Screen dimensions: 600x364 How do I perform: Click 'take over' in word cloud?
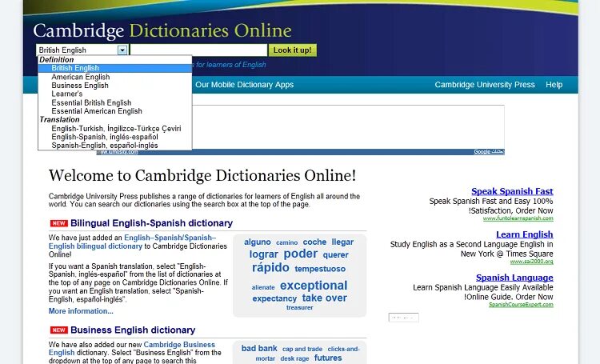click(325, 298)
